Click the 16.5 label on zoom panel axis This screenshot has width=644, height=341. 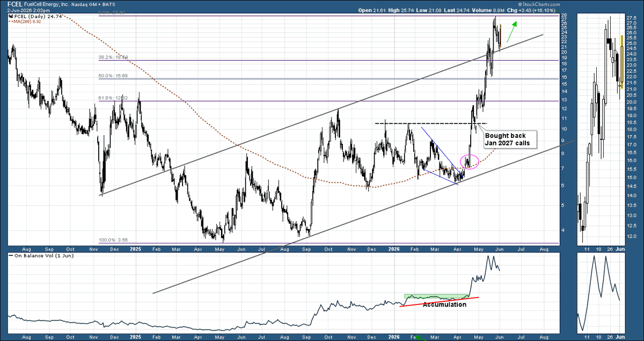(x=632, y=153)
